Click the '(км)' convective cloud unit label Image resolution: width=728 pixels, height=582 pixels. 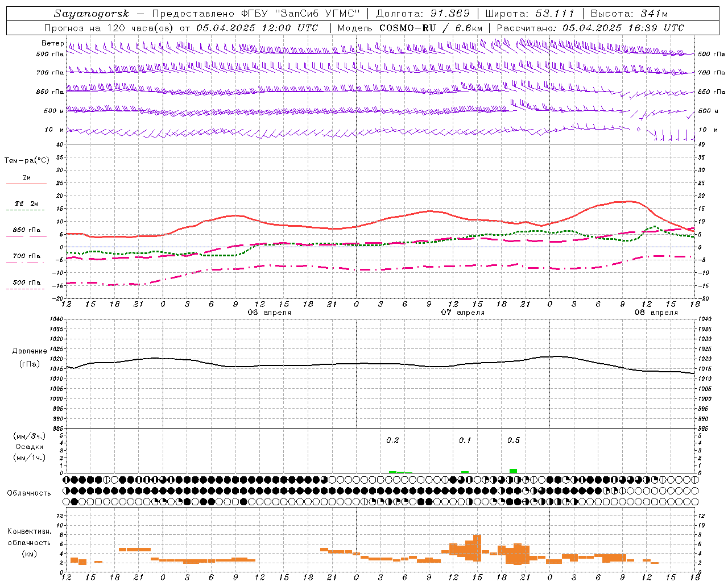click(29, 554)
